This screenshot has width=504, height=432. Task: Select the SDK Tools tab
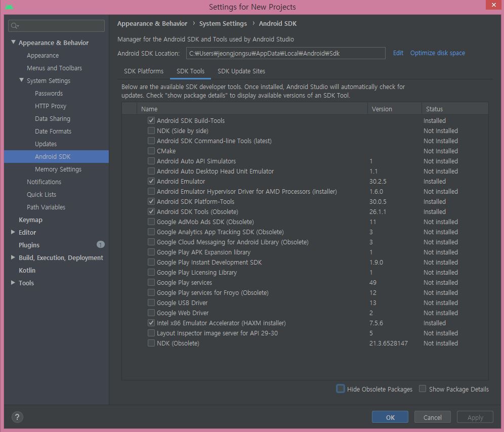(190, 71)
